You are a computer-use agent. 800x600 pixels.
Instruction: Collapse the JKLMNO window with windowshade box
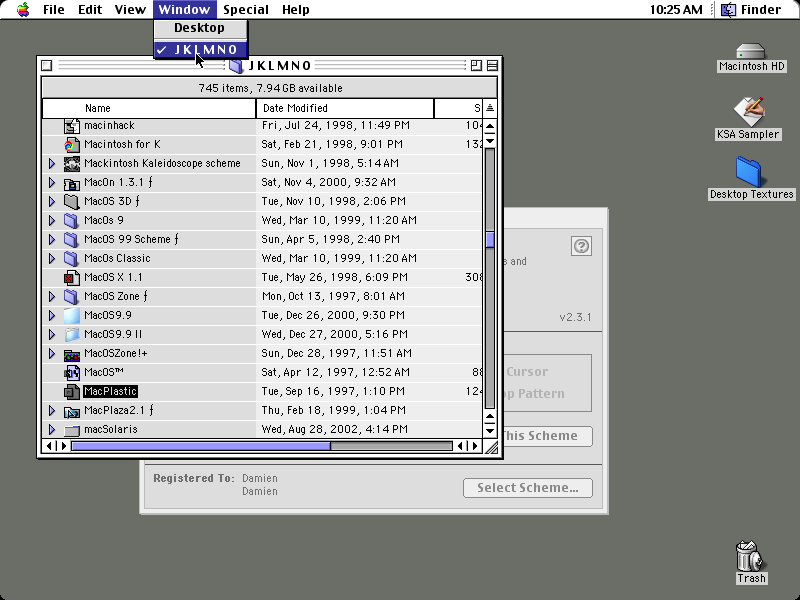click(x=492, y=66)
